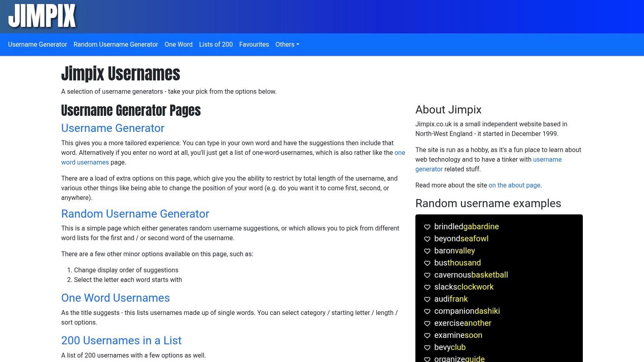Favourite the busthousand heart icon
This screenshot has width=644, height=362.
427,263
